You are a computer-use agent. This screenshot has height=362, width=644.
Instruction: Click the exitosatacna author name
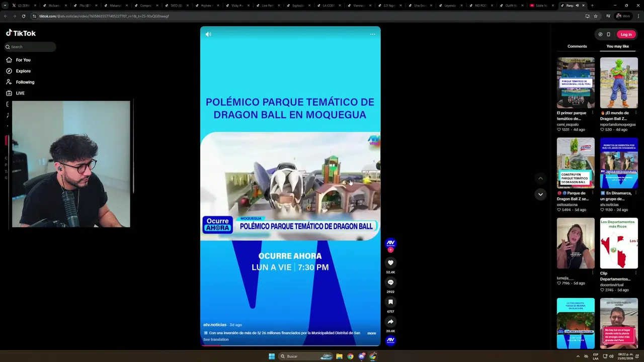point(568,205)
